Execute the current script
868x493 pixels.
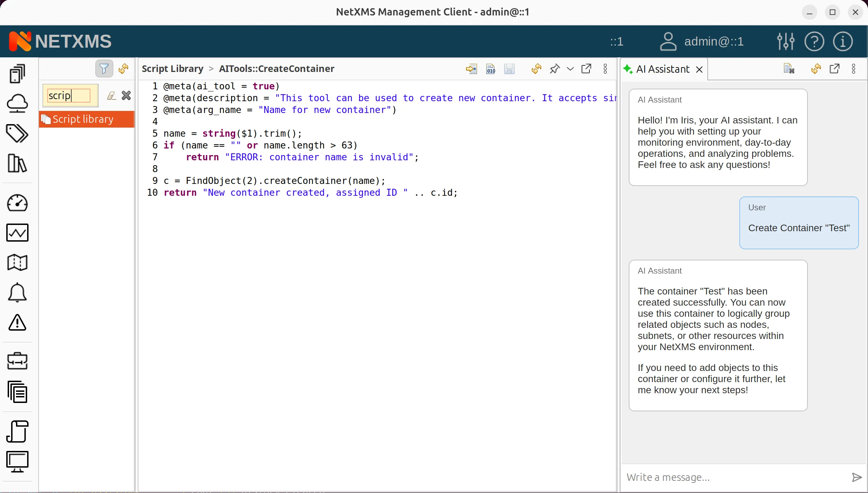point(471,69)
